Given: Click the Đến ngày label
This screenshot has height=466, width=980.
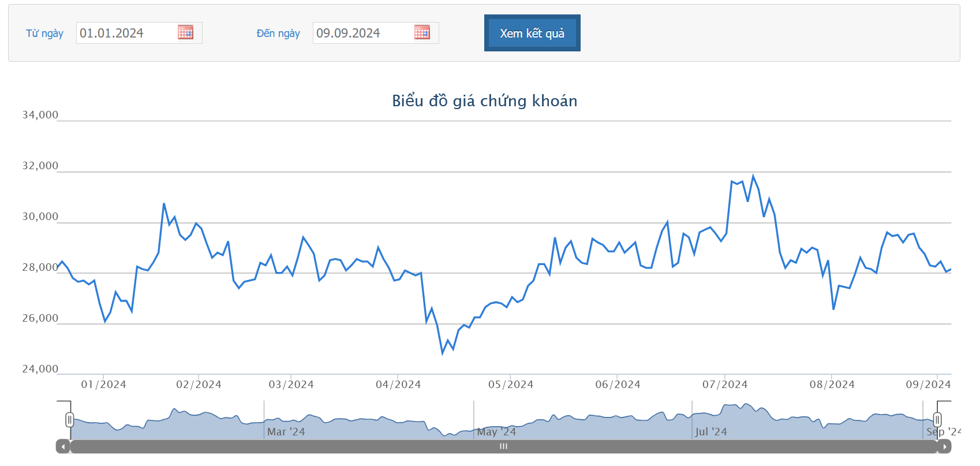Looking at the screenshot, I should 278,33.
